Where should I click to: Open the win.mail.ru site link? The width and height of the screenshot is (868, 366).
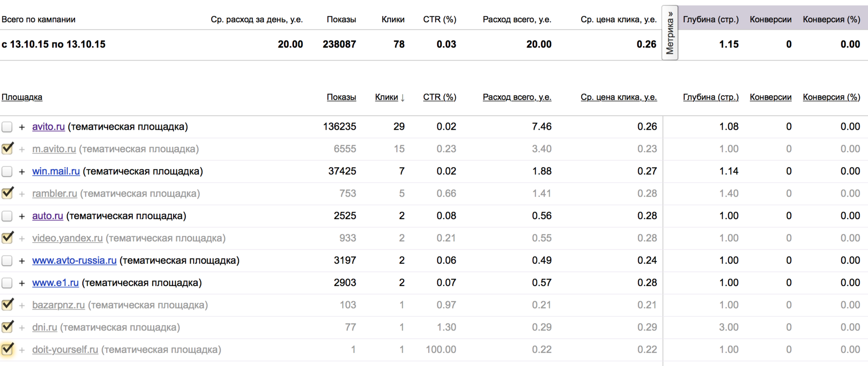click(56, 171)
